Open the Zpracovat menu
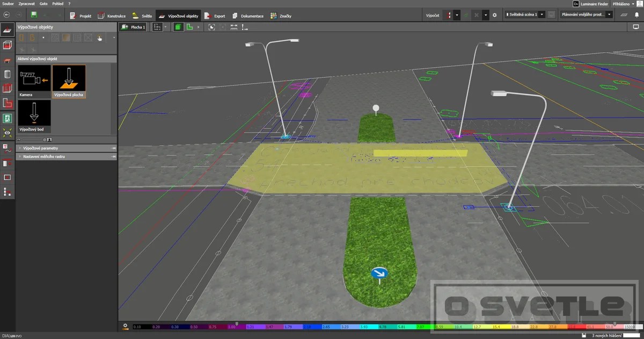Screen dimensions: 644x339 (27, 3)
